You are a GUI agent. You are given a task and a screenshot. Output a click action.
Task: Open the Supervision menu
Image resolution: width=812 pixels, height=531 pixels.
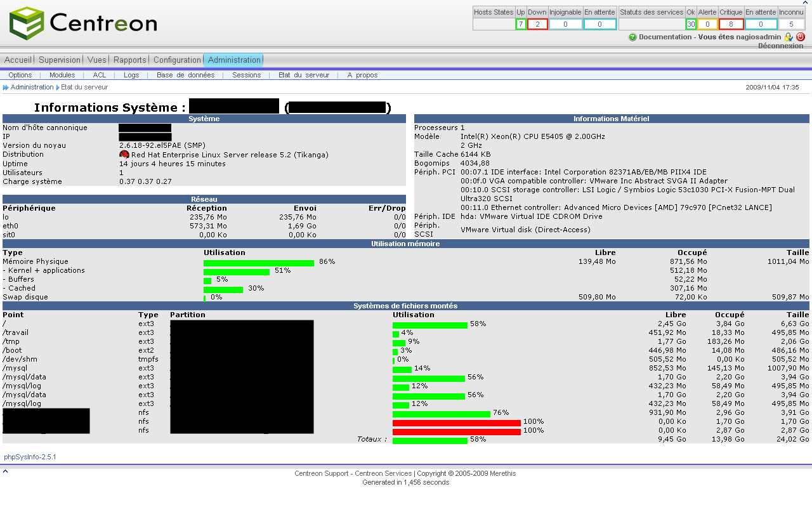[60, 60]
